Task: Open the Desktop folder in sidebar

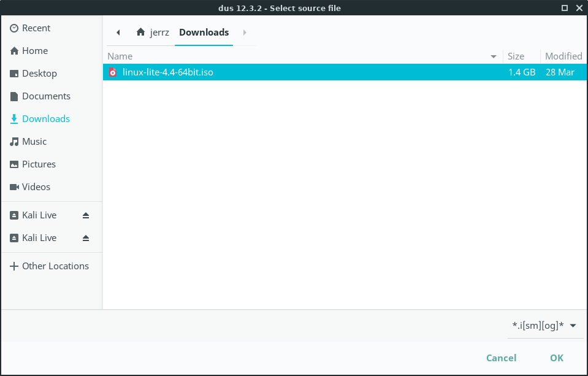Action: click(39, 74)
